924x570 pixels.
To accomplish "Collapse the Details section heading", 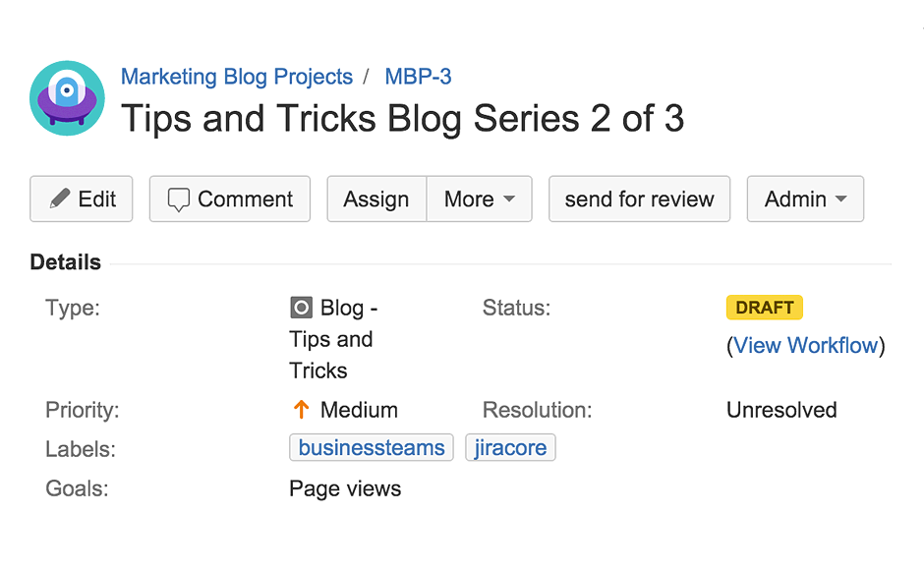I will pos(65,262).
